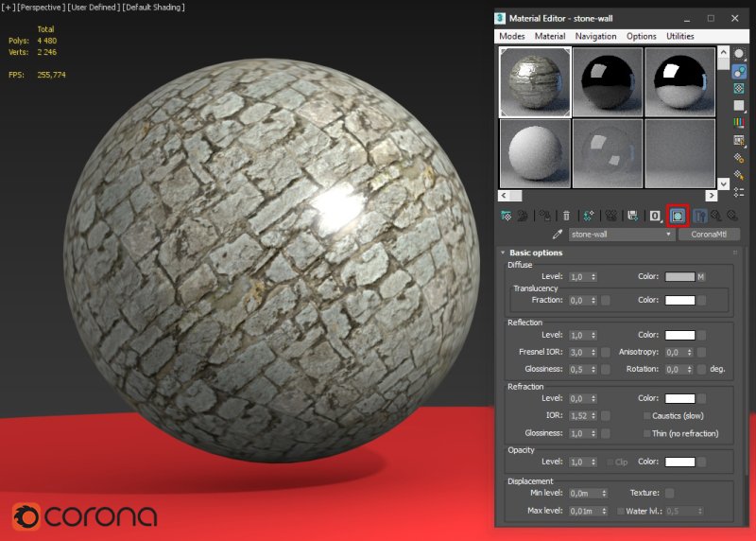
Task: Collapse the Basic options rollout
Action: click(536, 253)
